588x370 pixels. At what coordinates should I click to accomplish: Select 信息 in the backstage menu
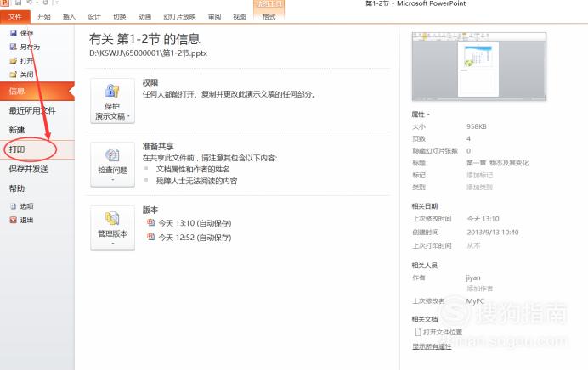[x=37, y=91]
